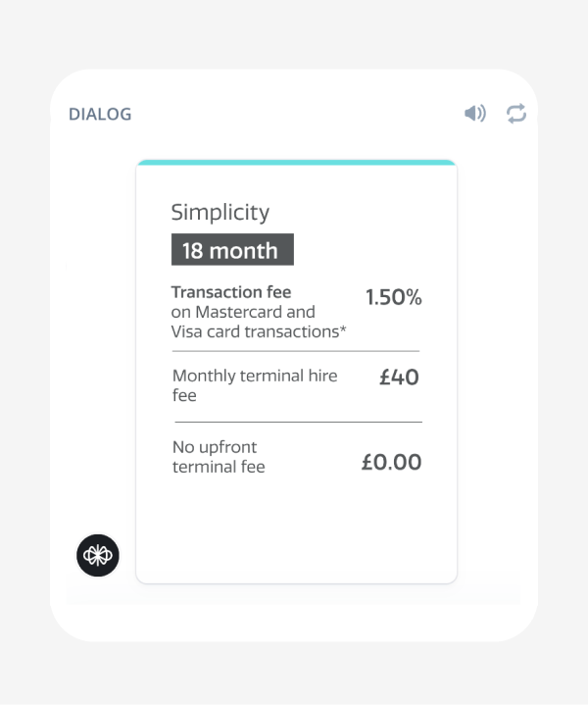The width and height of the screenshot is (588, 705).
Task: Click empty card space below £0.00 row
Action: point(296,529)
